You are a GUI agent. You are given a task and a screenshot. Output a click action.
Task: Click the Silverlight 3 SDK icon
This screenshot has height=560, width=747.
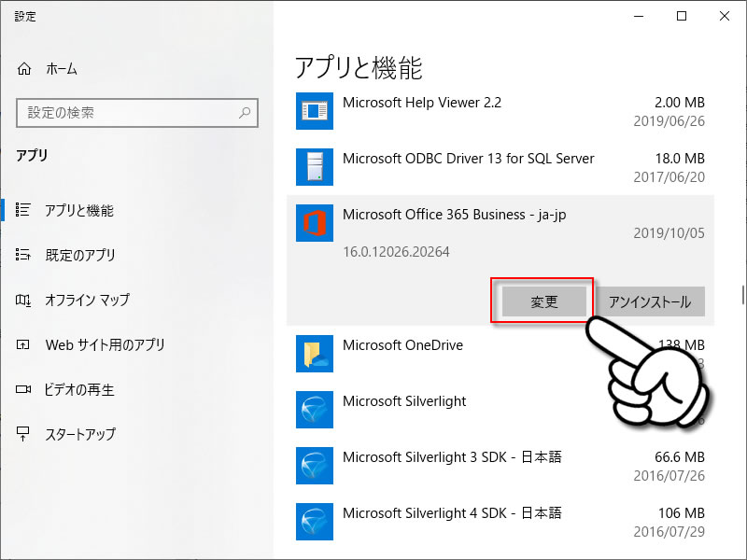pos(315,465)
